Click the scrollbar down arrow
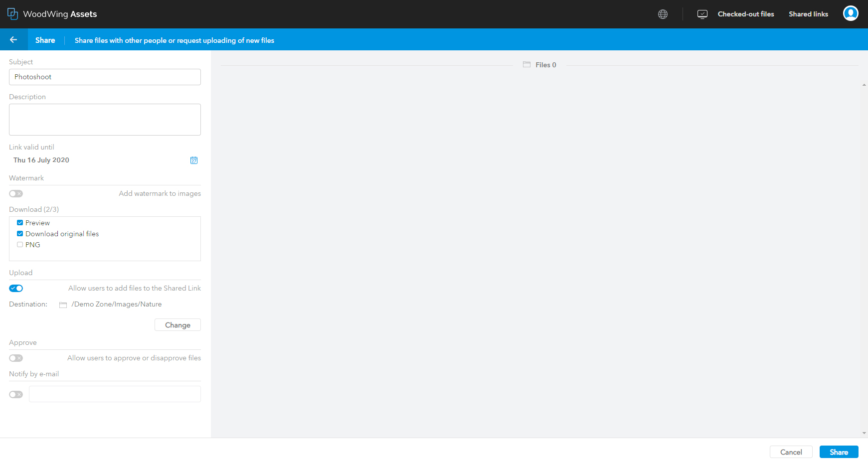This screenshot has width=868, height=466. tap(863, 433)
